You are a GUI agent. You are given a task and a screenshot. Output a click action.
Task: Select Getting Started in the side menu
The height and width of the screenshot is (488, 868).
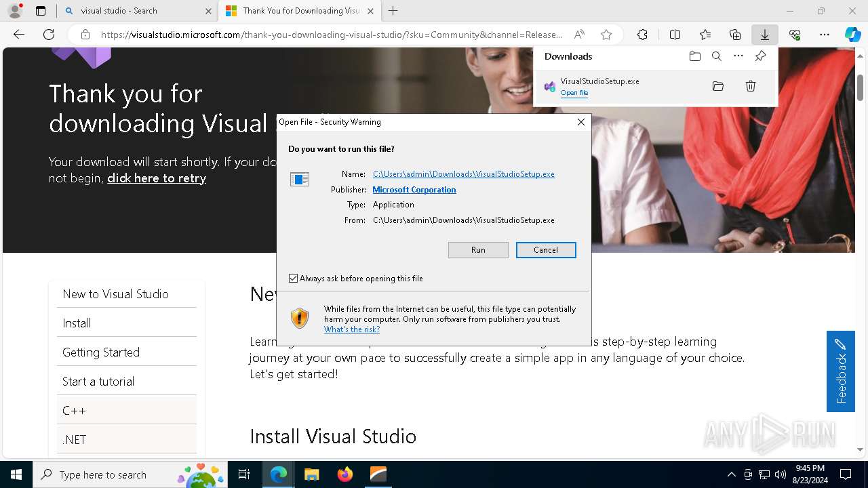pyautogui.click(x=127, y=352)
